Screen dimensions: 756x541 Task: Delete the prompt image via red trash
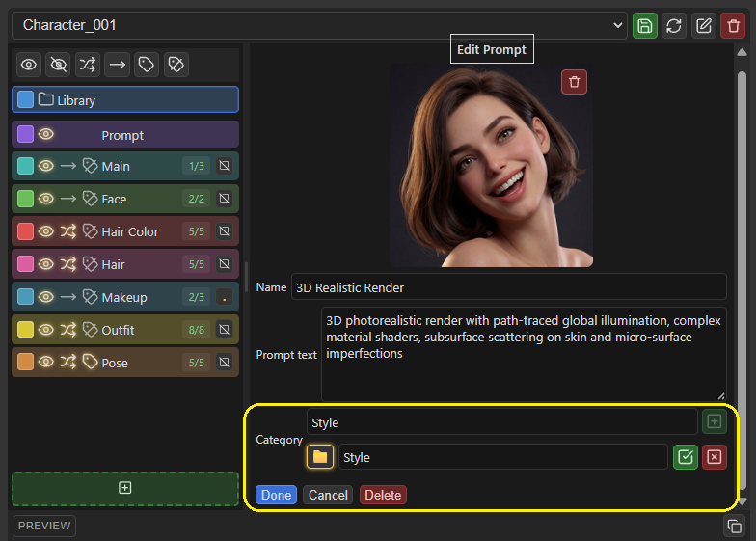(x=574, y=82)
